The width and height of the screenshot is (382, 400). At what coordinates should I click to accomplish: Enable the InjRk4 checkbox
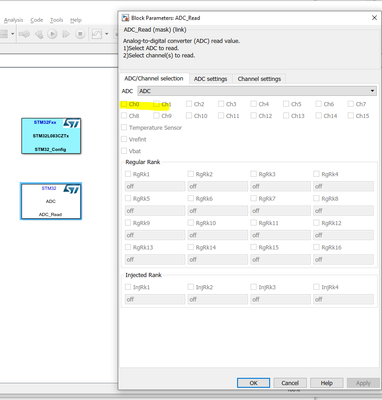pos(316,287)
